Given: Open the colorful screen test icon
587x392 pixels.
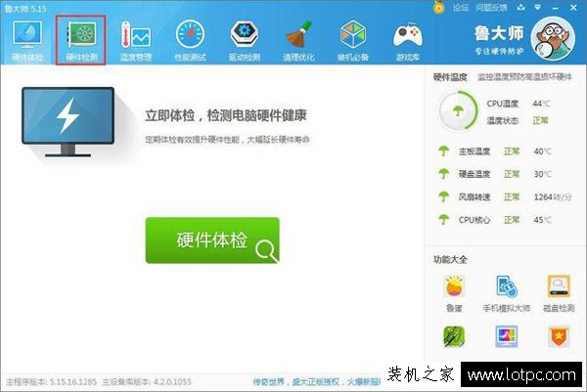Looking at the screenshot, I should [507, 336].
